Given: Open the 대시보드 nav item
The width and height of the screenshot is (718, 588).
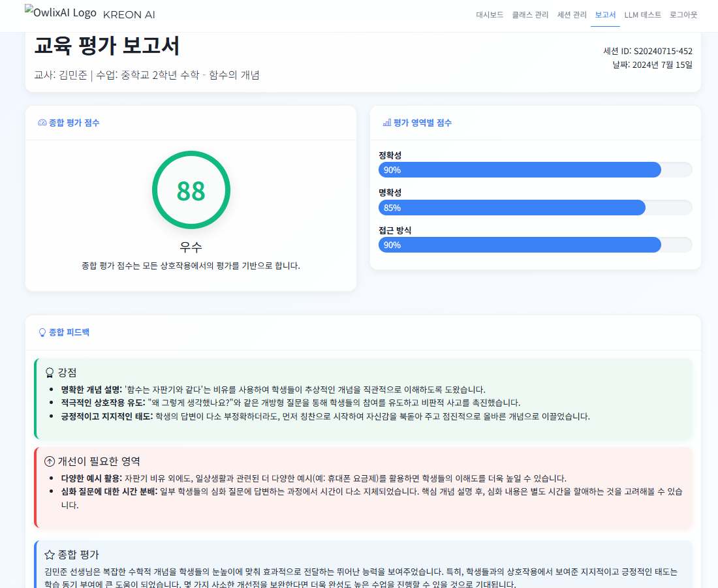Looking at the screenshot, I should pos(490,14).
